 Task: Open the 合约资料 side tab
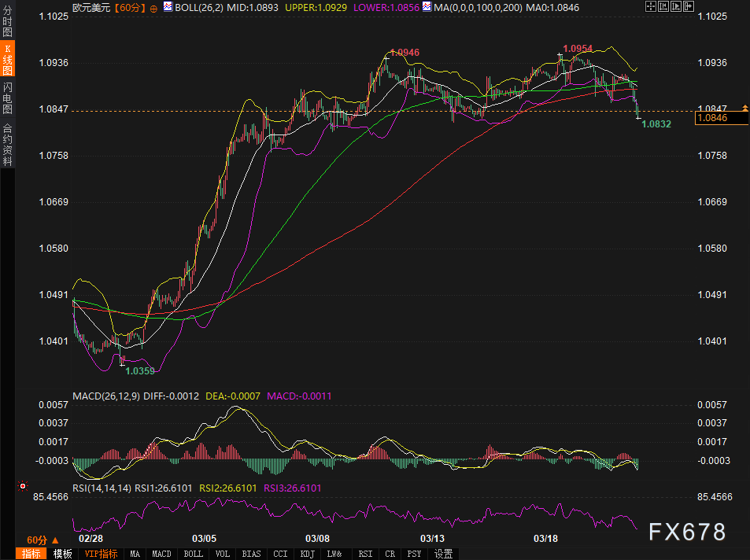pos(7,144)
